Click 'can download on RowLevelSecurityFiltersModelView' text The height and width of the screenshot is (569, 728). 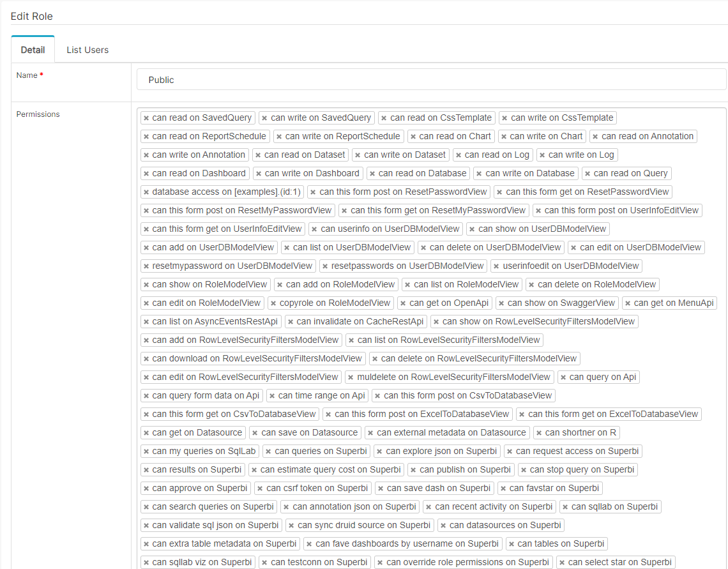coord(257,358)
